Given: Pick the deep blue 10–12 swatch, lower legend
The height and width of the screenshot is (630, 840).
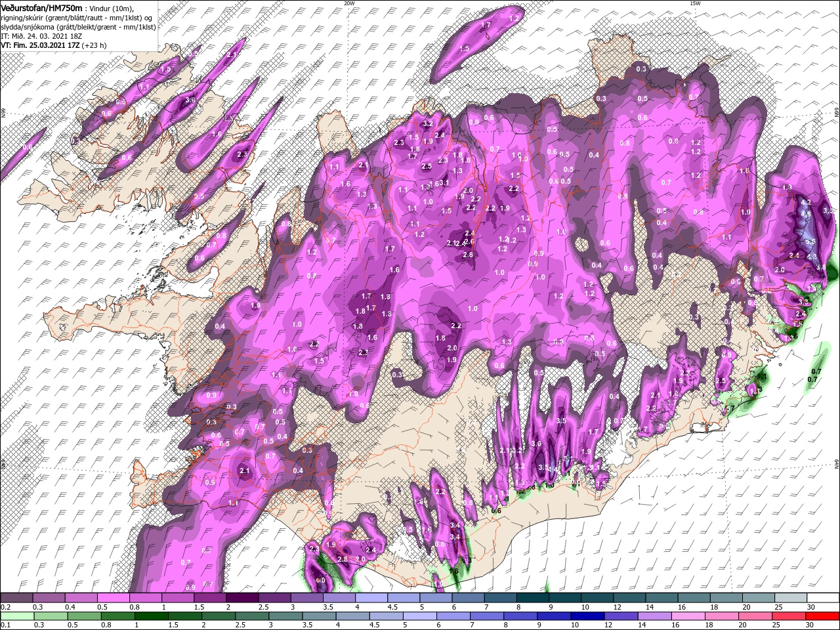Looking at the screenshot, I should click(x=588, y=616).
